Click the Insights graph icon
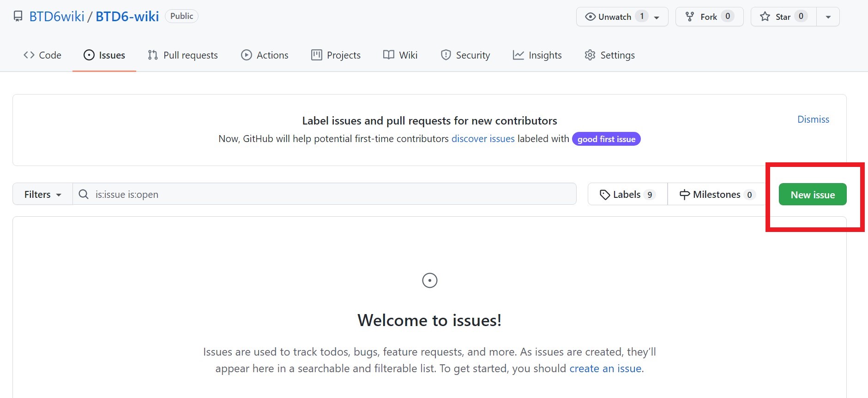The width and height of the screenshot is (868, 398). pos(518,55)
